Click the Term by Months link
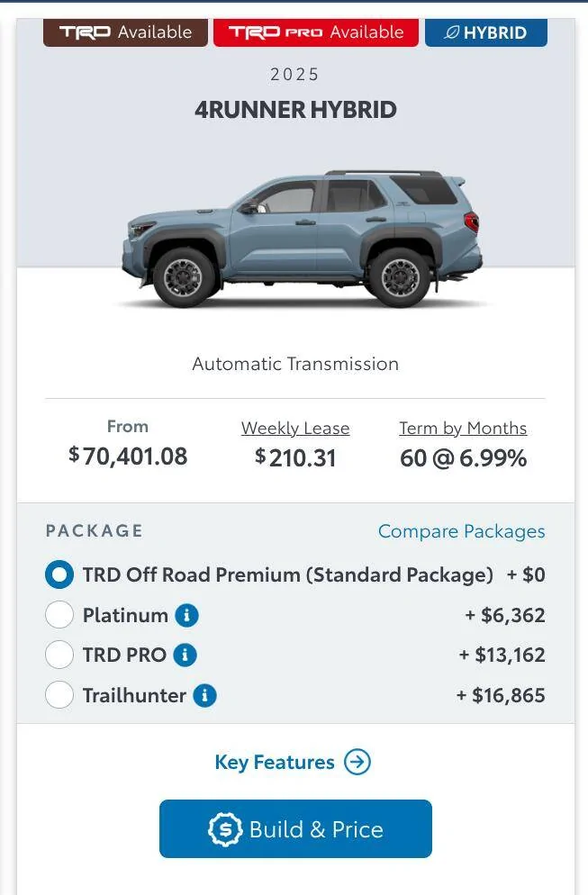Viewport: 588px width, 895px height. tap(462, 428)
